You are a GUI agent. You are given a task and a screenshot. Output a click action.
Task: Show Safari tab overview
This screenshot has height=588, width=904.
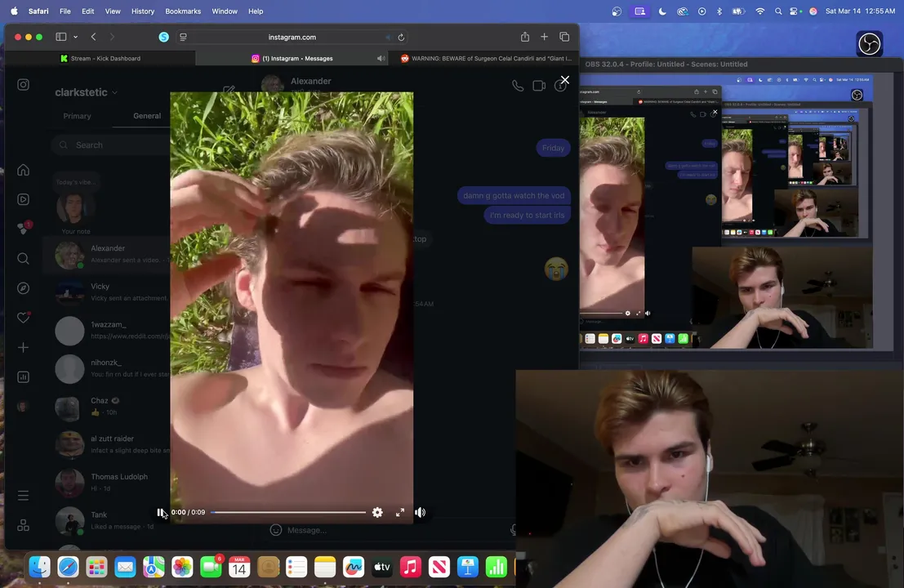pyautogui.click(x=564, y=37)
